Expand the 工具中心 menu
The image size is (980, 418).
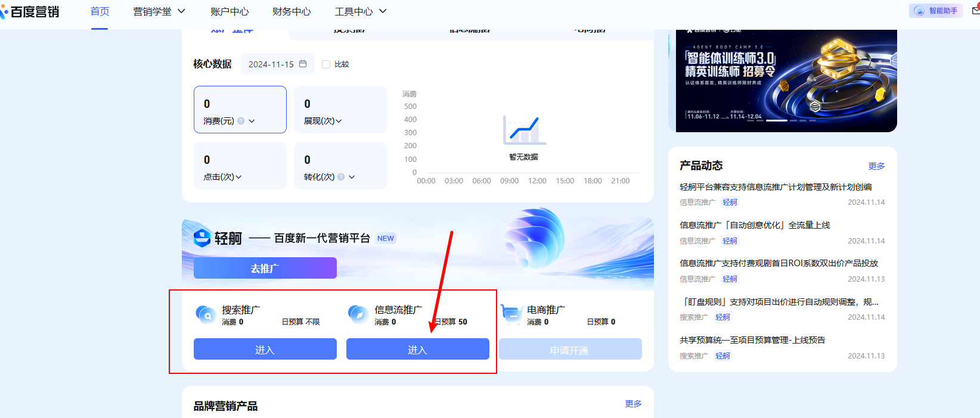click(x=361, y=11)
